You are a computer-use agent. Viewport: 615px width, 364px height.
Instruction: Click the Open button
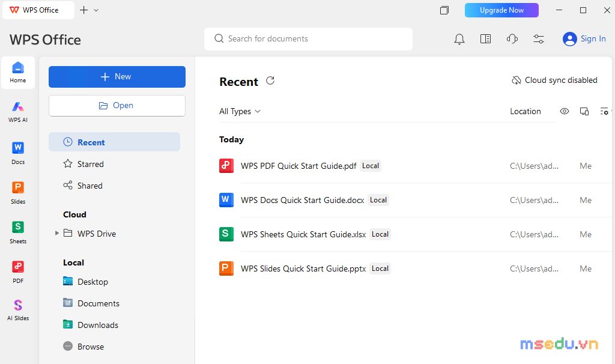point(117,106)
